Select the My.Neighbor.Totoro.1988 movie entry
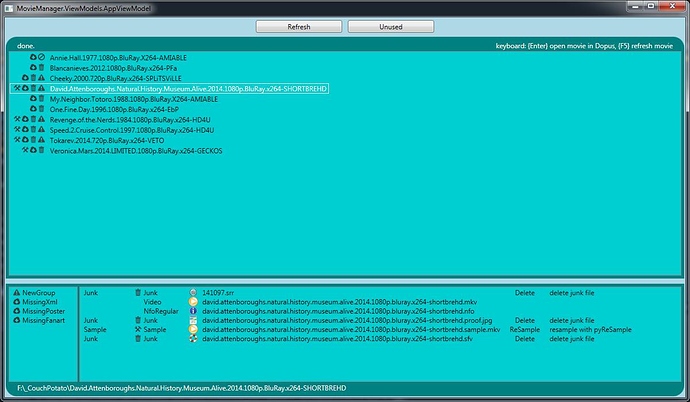The width and height of the screenshot is (690, 402). [x=134, y=99]
